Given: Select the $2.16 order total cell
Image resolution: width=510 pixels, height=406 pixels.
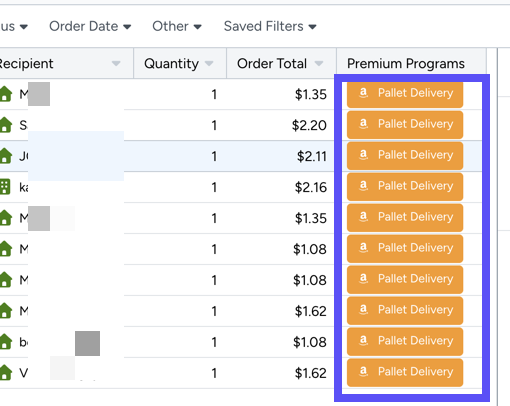Looking at the screenshot, I should tap(311, 187).
